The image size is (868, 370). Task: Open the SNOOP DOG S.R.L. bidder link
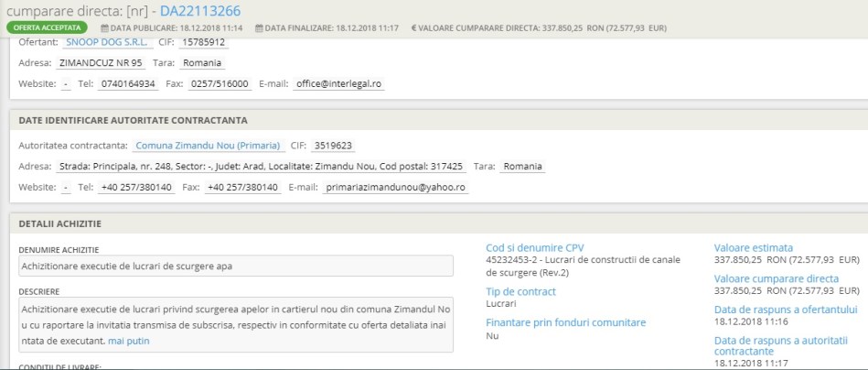[x=106, y=42]
